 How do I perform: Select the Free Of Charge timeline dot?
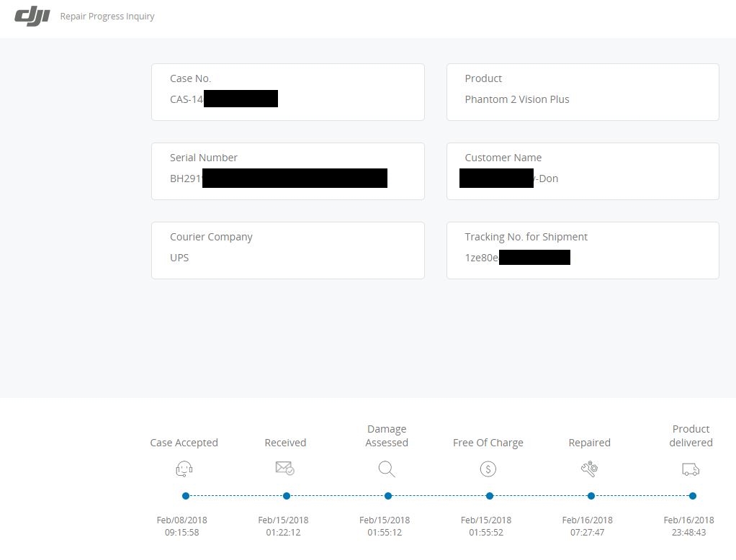490,496
